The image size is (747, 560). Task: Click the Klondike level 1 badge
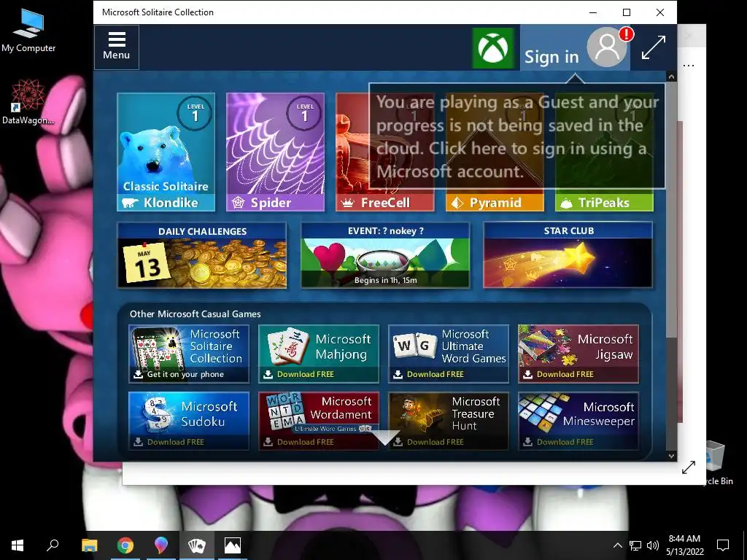[195, 113]
